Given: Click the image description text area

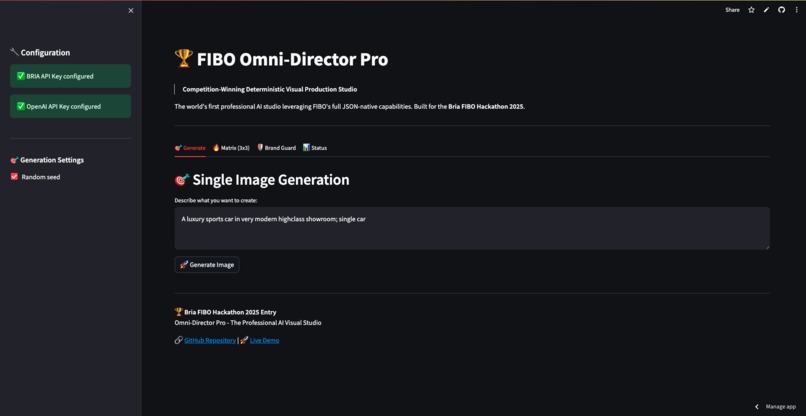Looking at the screenshot, I should 472,228.
